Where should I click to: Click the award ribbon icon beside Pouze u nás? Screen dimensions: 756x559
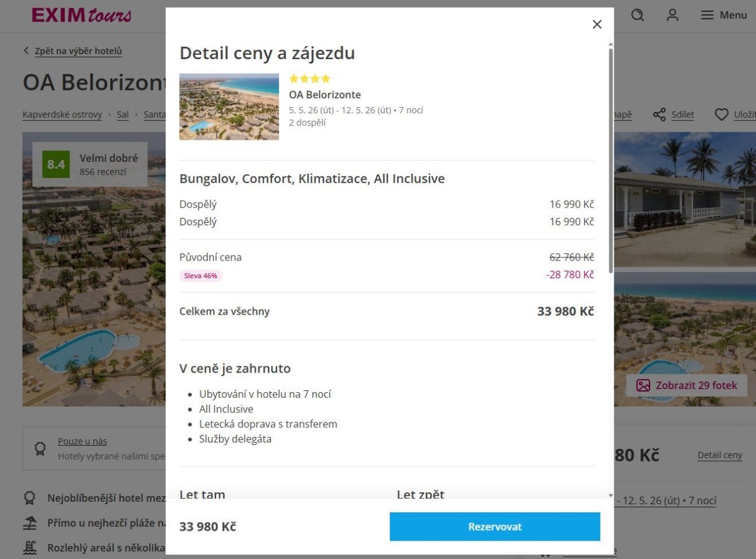point(40,448)
